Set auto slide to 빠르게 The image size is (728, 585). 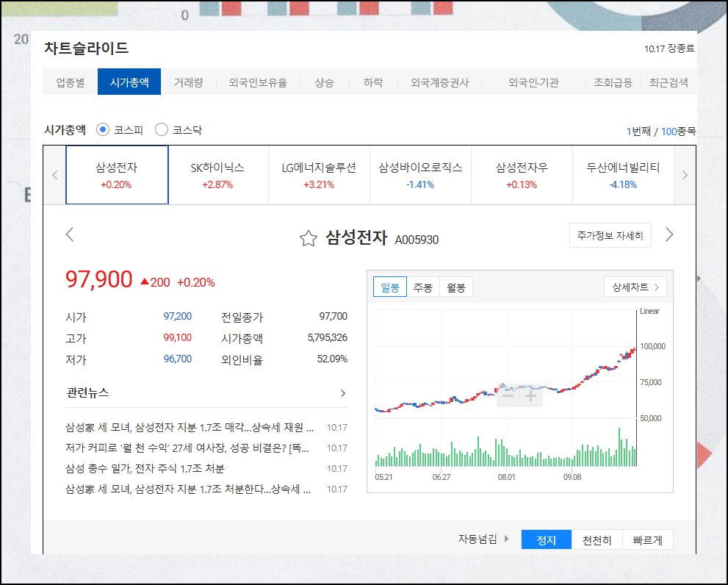coord(648,540)
